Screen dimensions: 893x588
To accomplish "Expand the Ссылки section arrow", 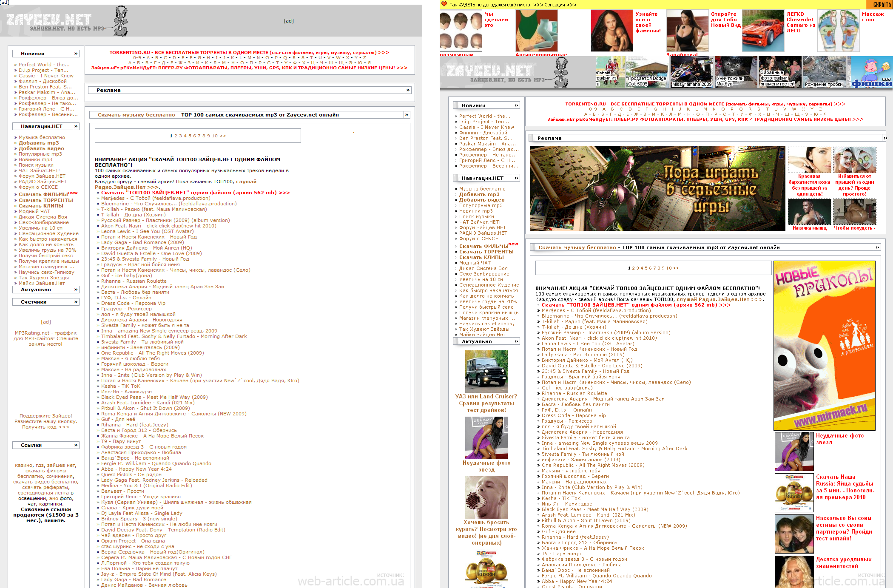I will pos(76,445).
